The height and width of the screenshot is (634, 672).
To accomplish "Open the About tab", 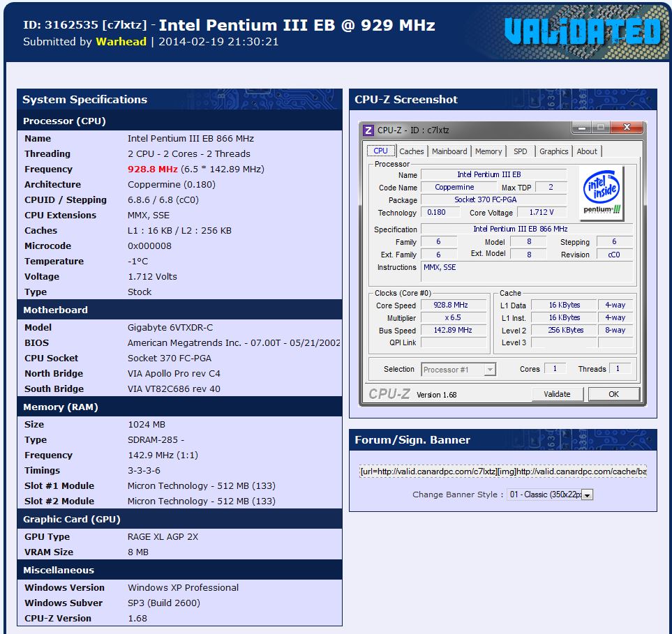I will pyautogui.click(x=587, y=151).
